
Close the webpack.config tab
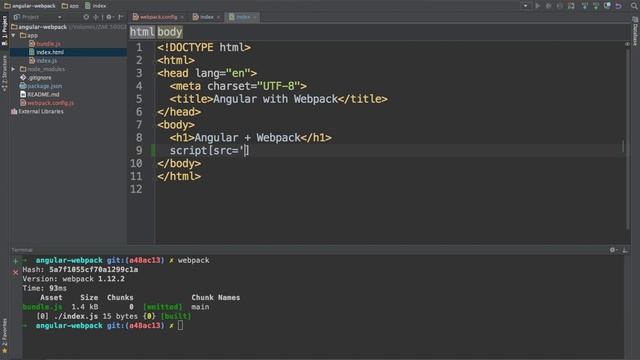pos(182,17)
